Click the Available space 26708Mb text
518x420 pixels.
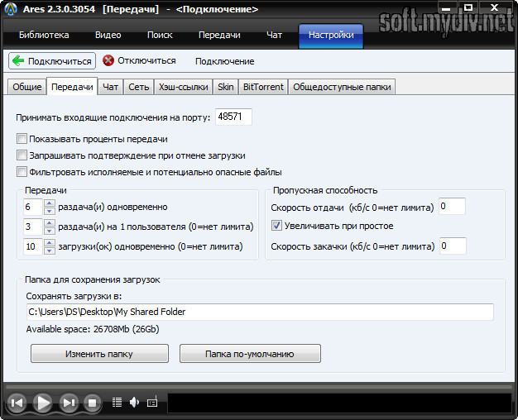click(x=93, y=329)
